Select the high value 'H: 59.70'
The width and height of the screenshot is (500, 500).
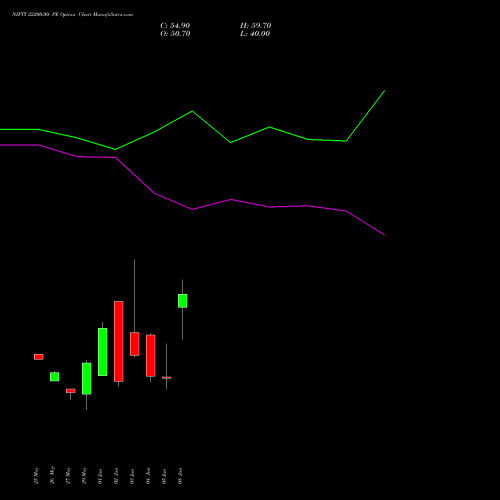tap(255, 26)
